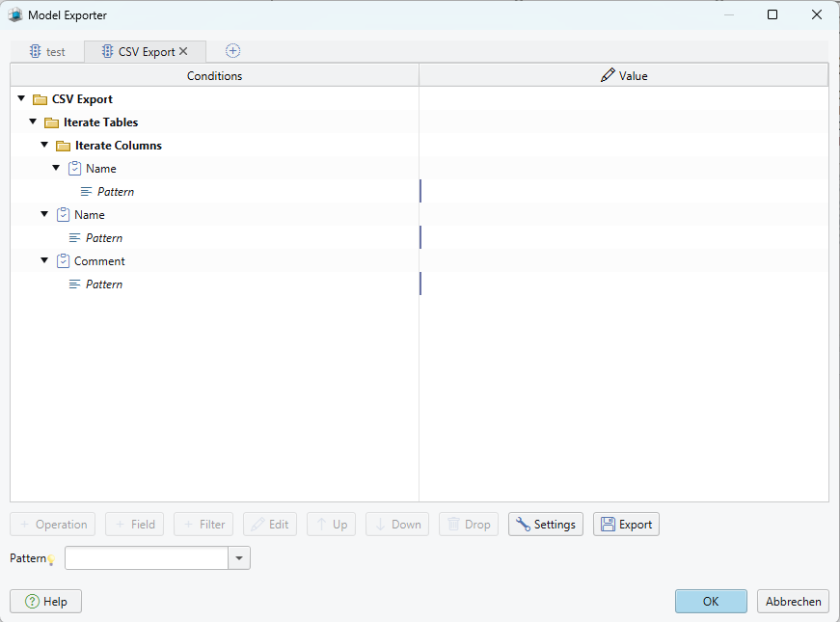
Task: Edit the Pattern value for Comment
Action: click(624, 284)
